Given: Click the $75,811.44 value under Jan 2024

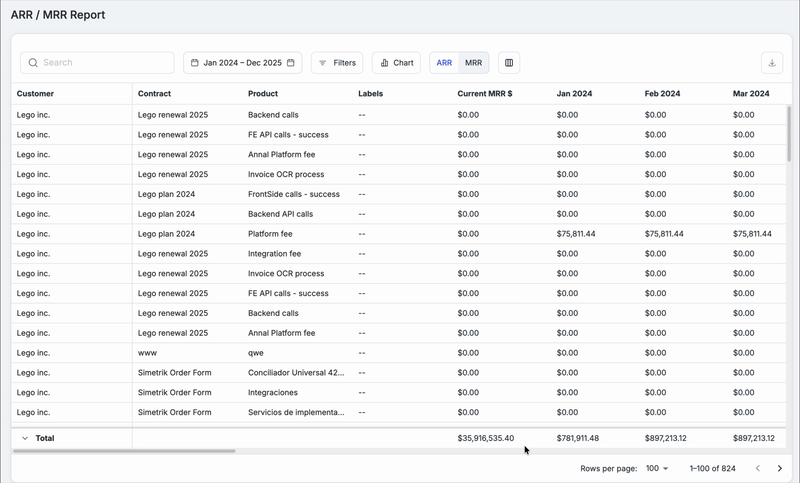Looking at the screenshot, I should (576, 234).
